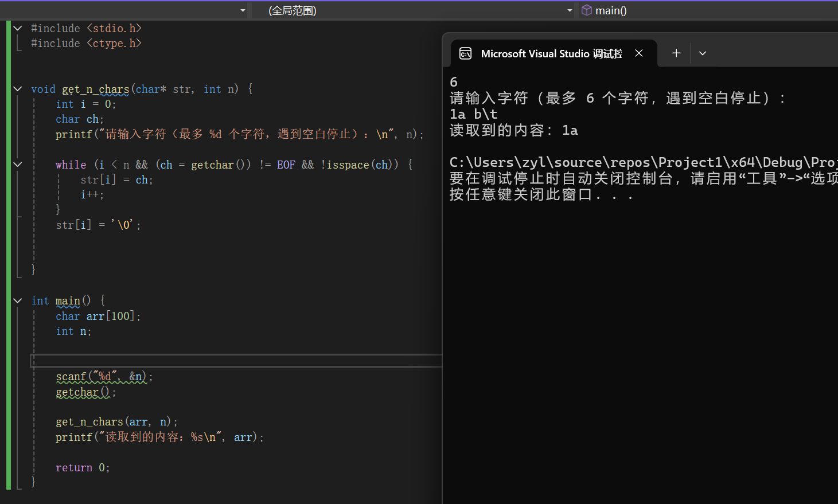This screenshot has width=838, height=504.
Task: Collapse the while loop fold arrow
Action: coord(18,165)
